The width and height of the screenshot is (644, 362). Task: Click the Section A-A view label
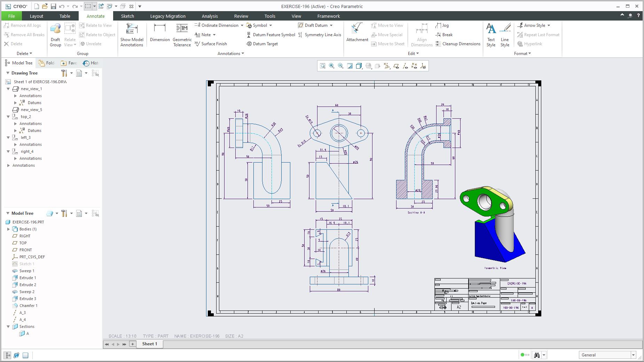click(416, 212)
